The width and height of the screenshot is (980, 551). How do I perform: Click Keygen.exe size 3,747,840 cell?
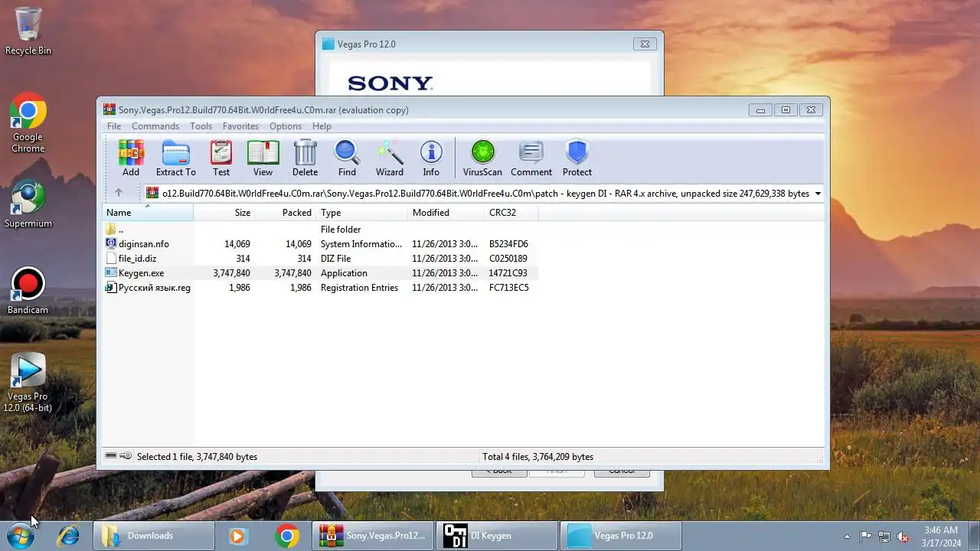pos(231,273)
